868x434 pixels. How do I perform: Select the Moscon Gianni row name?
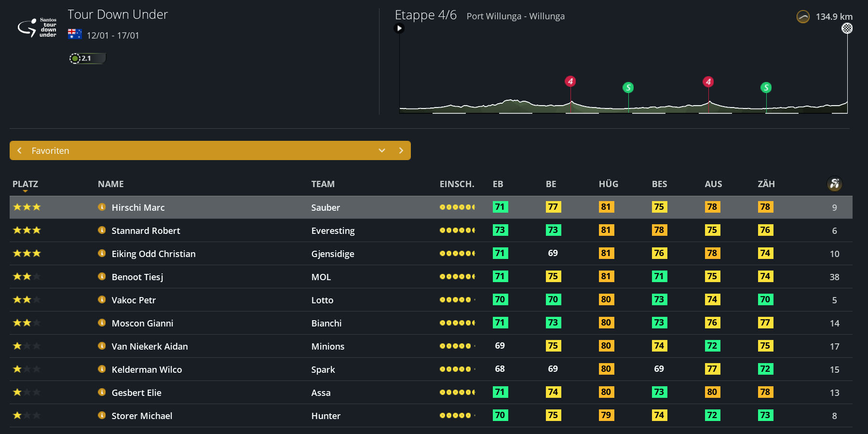tap(142, 323)
